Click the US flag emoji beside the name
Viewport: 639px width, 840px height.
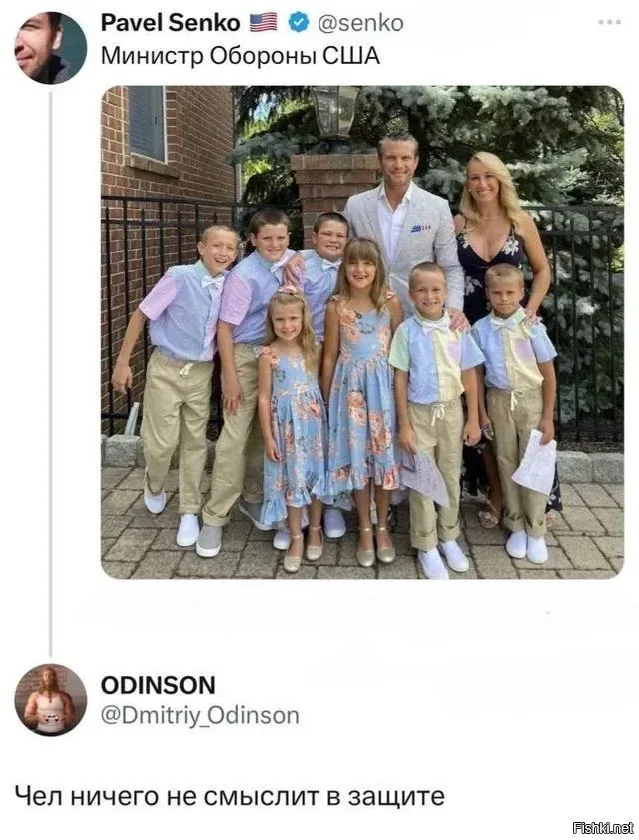tap(264, 23)
